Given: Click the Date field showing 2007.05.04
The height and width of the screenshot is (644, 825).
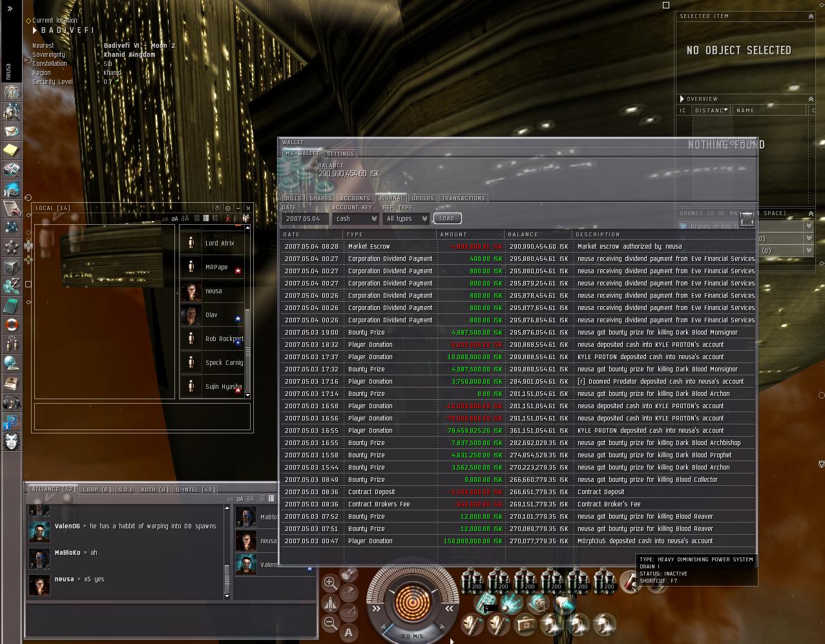Looking at the screenshot, I should (x=305, y=218).
